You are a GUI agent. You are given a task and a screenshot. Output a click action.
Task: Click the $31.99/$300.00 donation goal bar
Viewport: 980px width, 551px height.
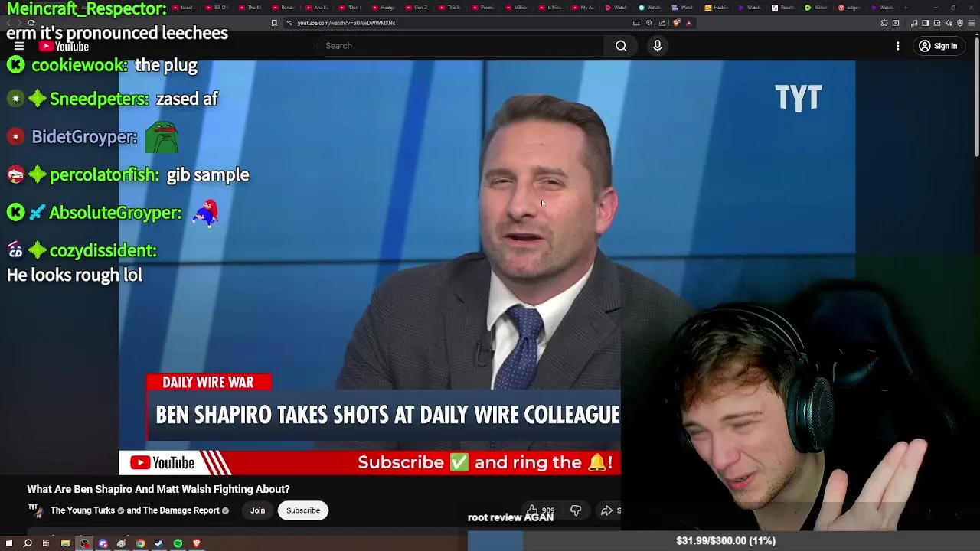[725, 541]
